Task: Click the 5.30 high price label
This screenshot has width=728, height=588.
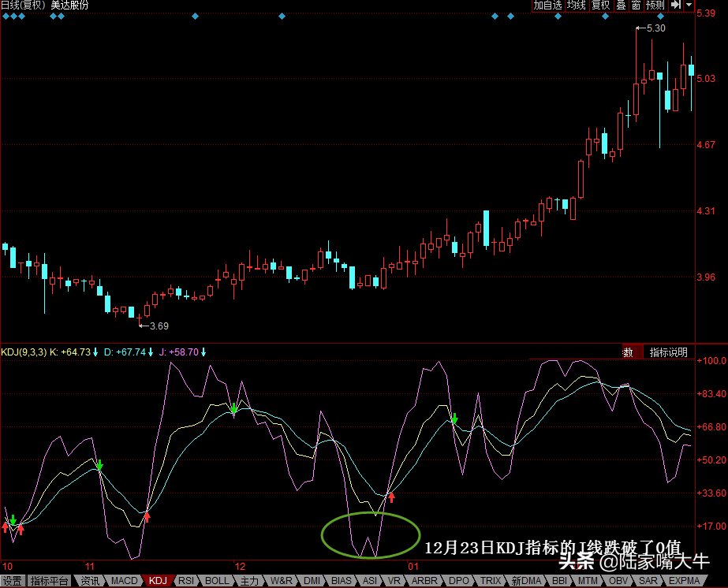Action: click(655, 28)
